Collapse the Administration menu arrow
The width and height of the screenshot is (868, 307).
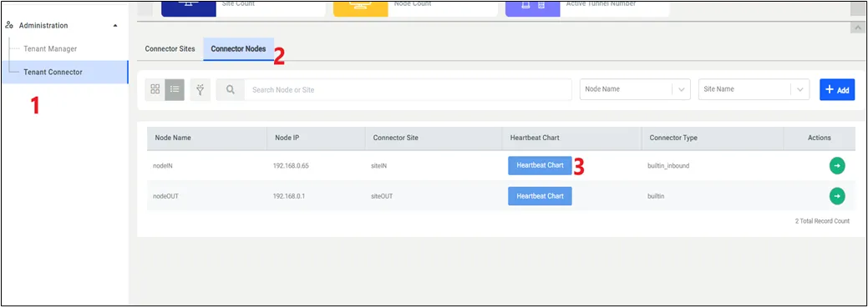click(115, 26)
